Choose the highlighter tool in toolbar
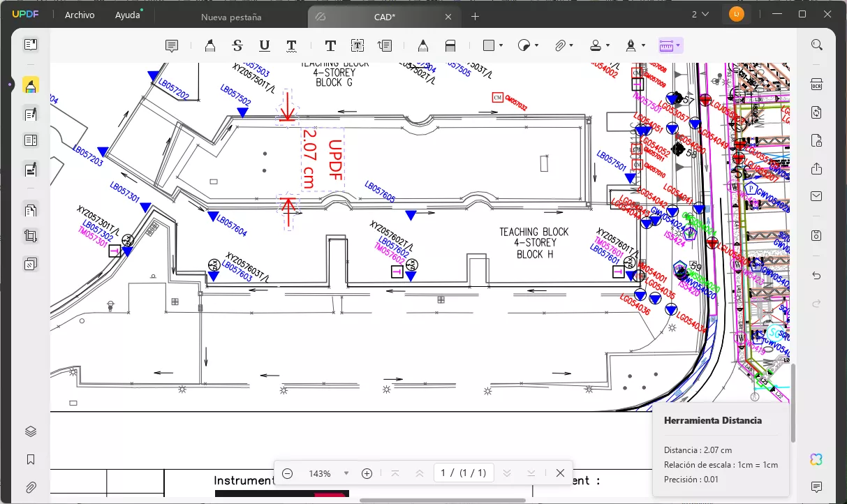The width and height of the screenshot is (847, 504). (209, 45)
